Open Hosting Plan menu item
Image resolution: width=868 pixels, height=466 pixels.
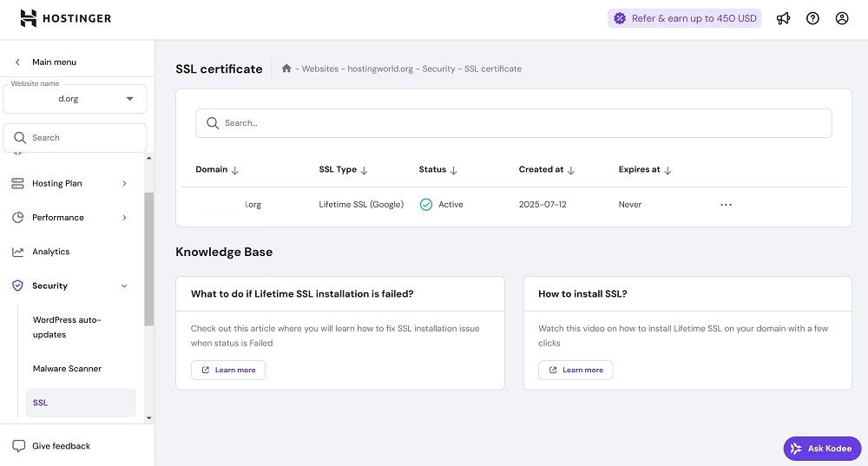(x=57, y=183)
